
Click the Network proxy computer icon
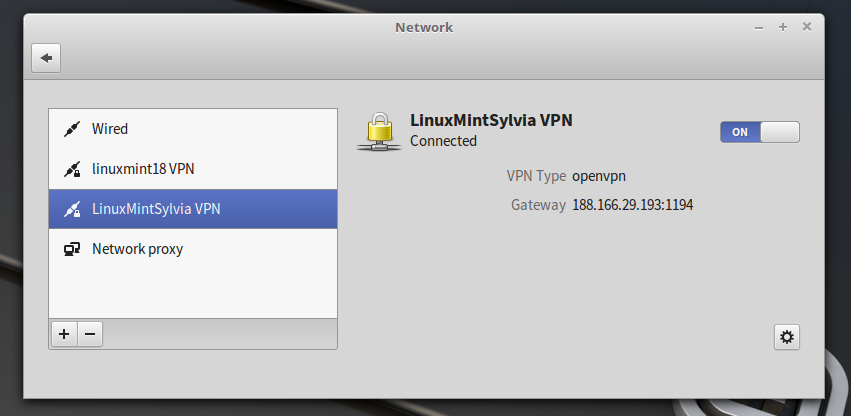coord(71,249)
